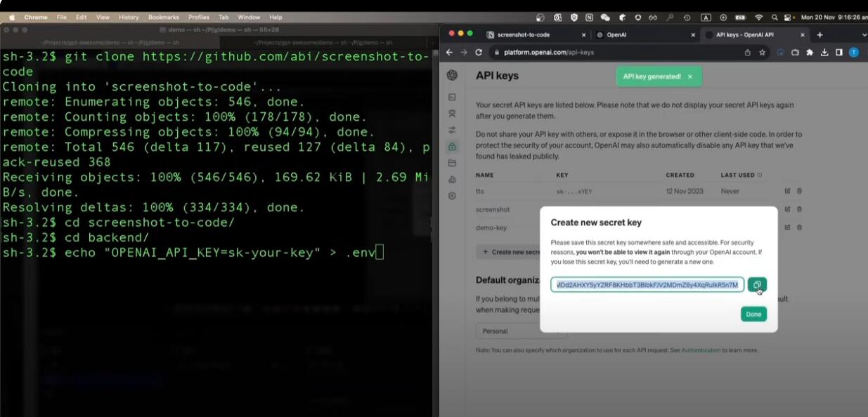Open the Assistants icon in the sidebar

(452, 114)
